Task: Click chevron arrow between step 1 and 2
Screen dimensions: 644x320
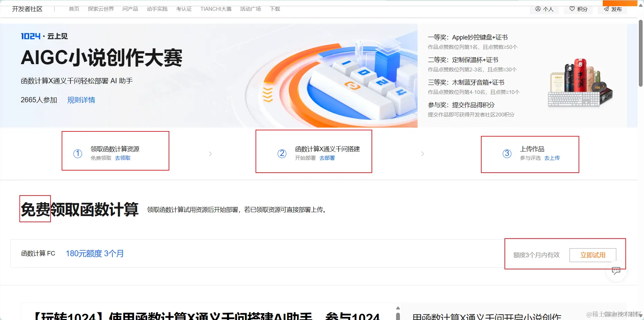Action: click(211, 153)
